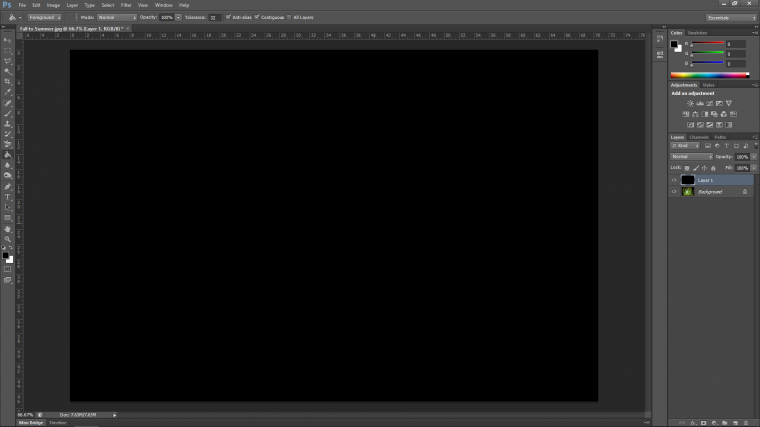Add a Black & White adjustment
The height and width of the screenshot is (427, 760).
click(x=705, y=114)
